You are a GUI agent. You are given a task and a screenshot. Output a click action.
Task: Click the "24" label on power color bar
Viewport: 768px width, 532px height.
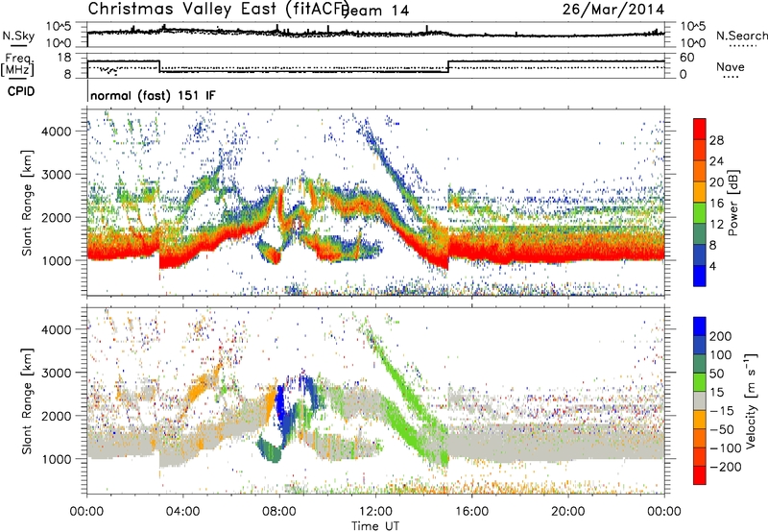pyautogui.click(x=716, y=161)
